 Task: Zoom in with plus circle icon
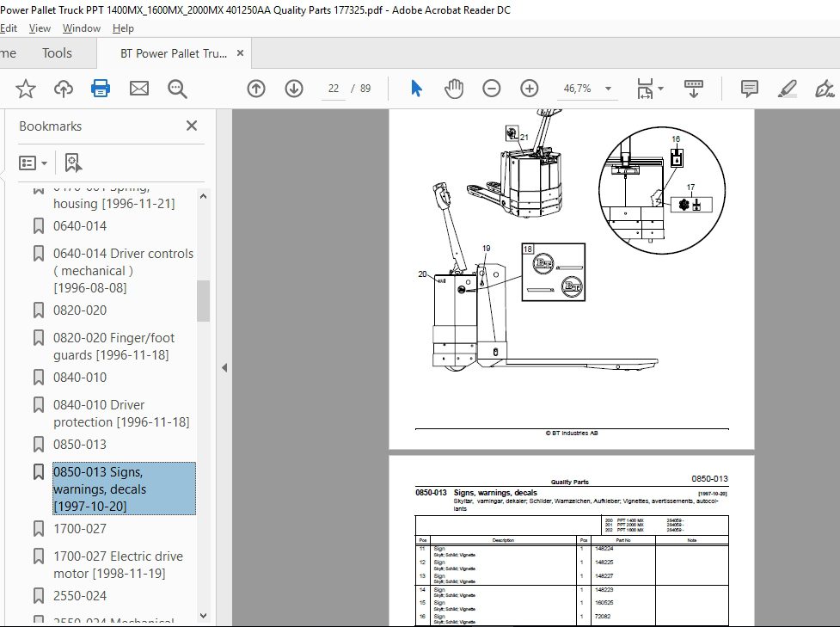tap(530, 89)
